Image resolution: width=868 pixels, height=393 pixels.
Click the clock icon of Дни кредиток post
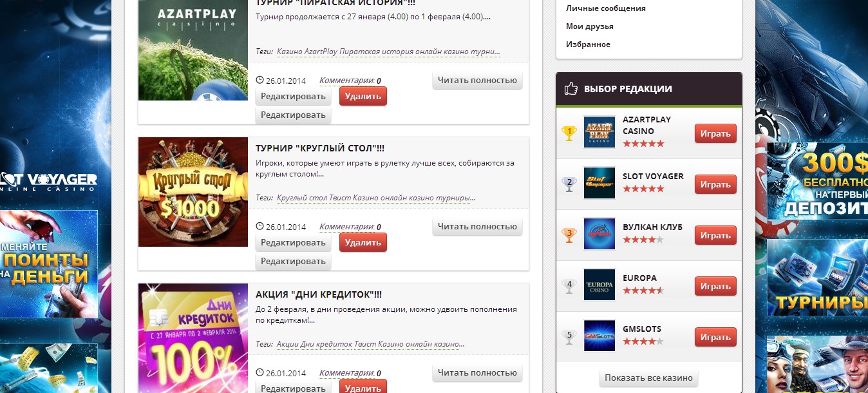[x=260, y=372]
